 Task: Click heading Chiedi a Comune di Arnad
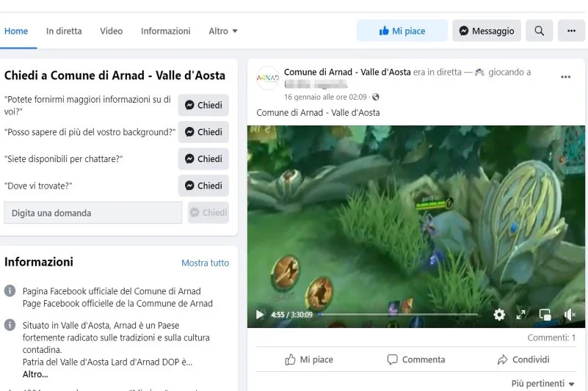115,76
